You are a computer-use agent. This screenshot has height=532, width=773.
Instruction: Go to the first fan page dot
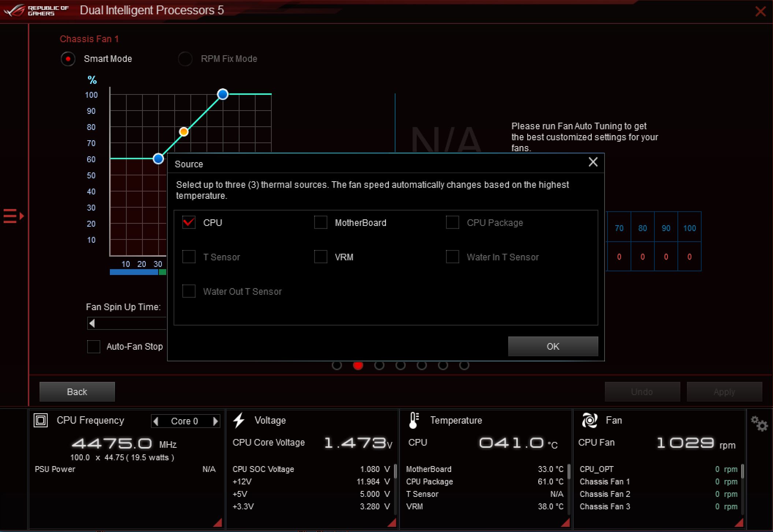[x=337, y=365]
